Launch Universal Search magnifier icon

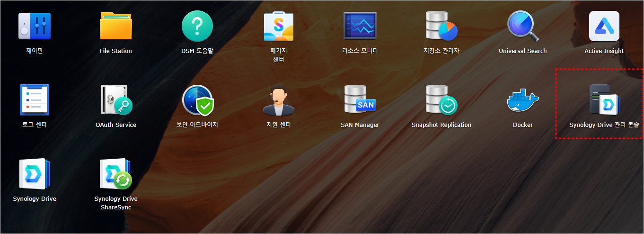pyautogui.click(x=523, y=26)
